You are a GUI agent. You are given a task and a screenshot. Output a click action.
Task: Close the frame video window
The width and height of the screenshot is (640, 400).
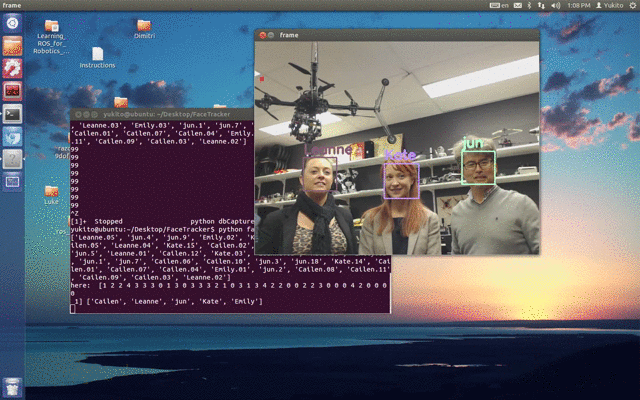[262, 35]
